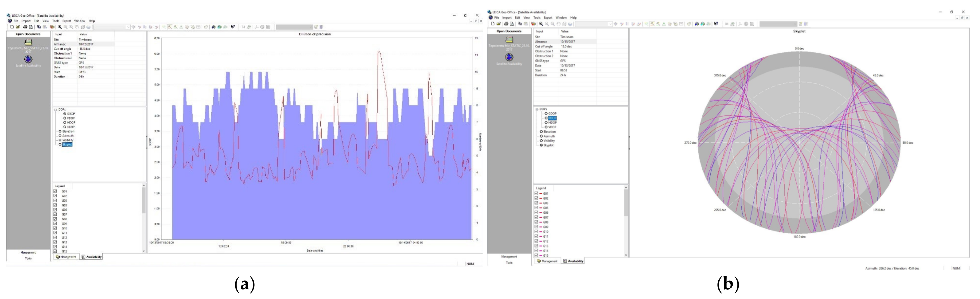Click Print icon in left window toolbar
The height and width of the screenshot is (299, 980).
coord(25,27)
